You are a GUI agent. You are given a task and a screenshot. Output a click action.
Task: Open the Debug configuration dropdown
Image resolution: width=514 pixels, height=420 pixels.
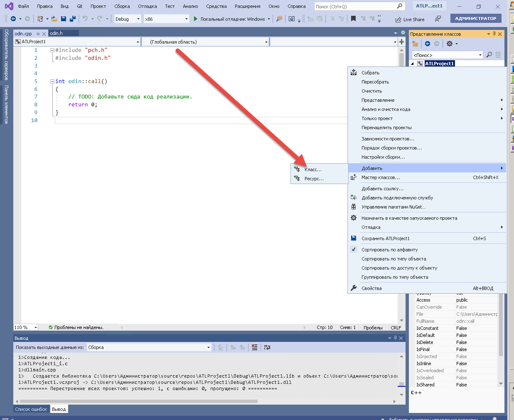pyautogui.click(x=128, y=19)
